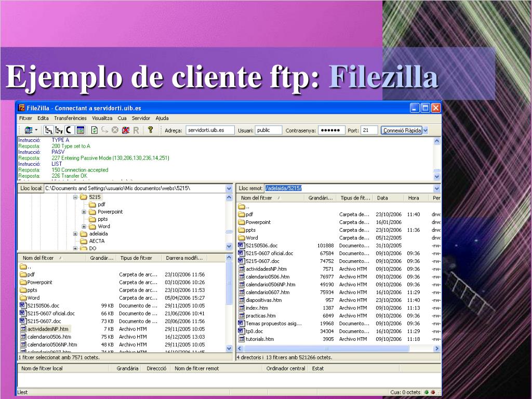Viewport: 532px width, 399px height.
Task: Sort local list by Darrera modificació column
Action: point(184,258)
